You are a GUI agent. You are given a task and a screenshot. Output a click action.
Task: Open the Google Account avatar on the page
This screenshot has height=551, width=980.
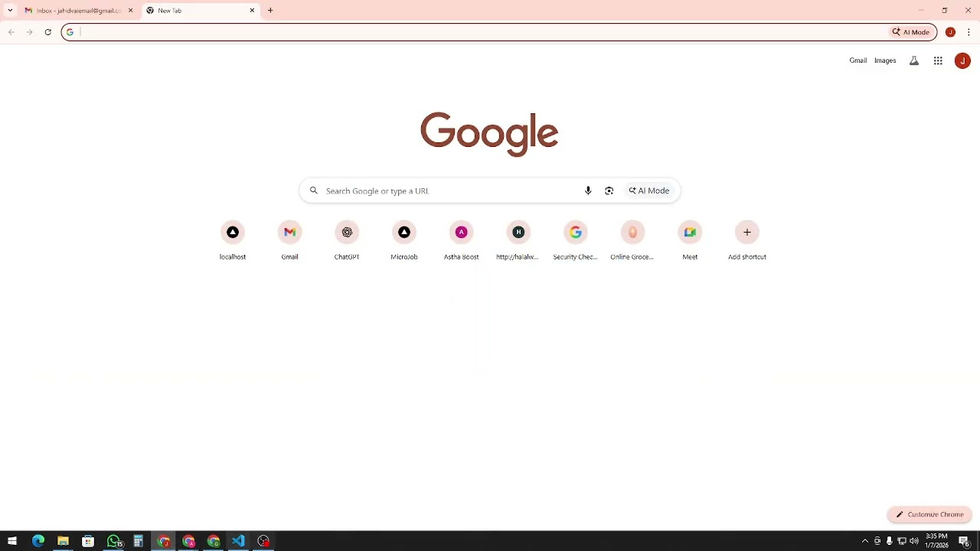click(x=962, y=60)
